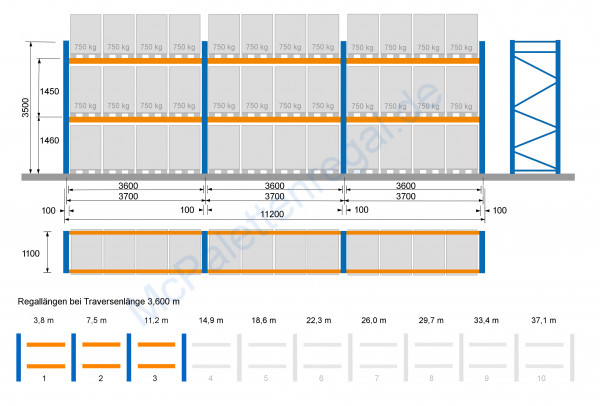The image size is (600, 406).
Task: Click the 1460 lower level height dimension
Action: pyautogui.click(x=50, y=140)
